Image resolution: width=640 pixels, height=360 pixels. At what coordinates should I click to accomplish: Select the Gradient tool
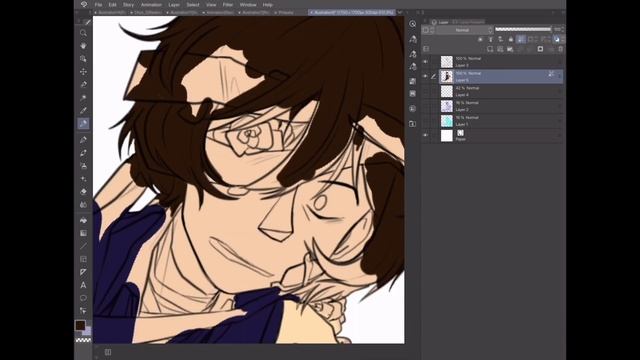(83, 233)
